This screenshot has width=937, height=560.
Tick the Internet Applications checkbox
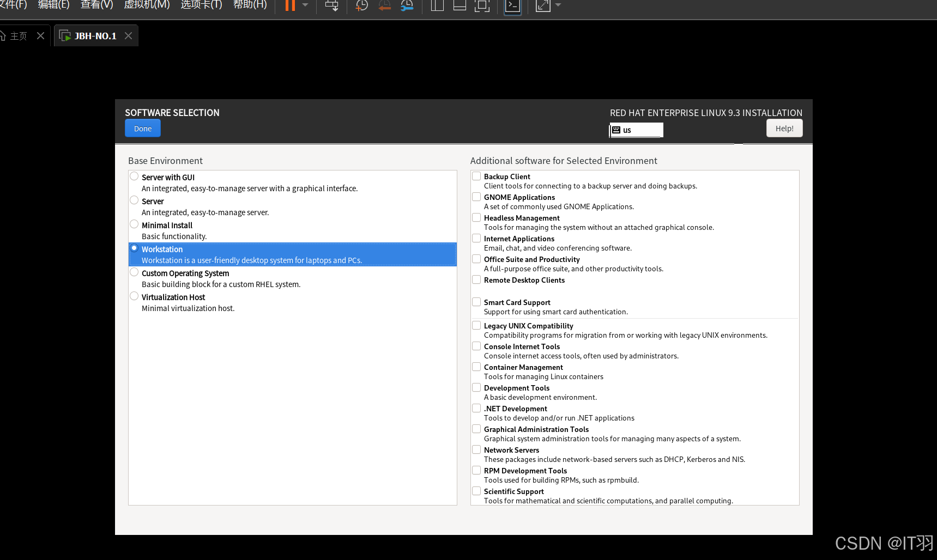tap(476, 238)
